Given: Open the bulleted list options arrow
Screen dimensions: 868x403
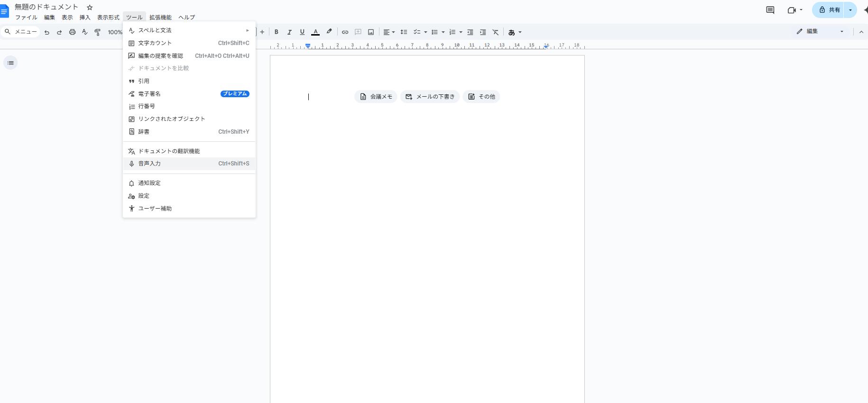Looking at the screenshot, I should (443, 32).
